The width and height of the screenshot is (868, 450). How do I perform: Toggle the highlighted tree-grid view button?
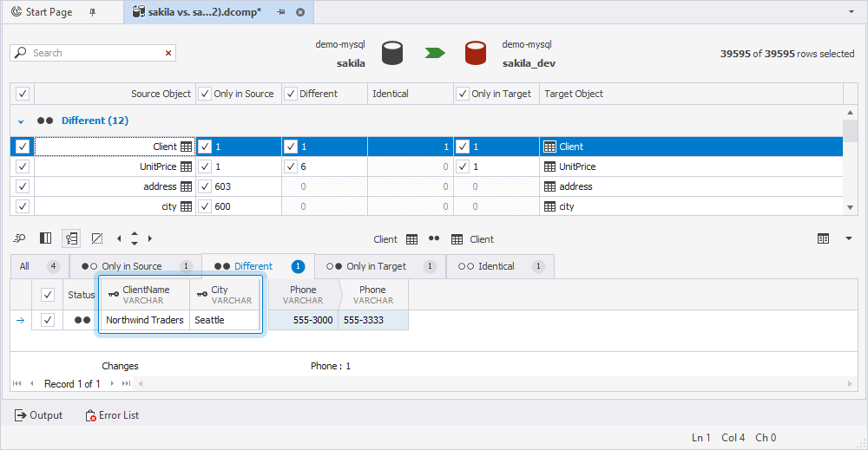[x=71, y=238]
